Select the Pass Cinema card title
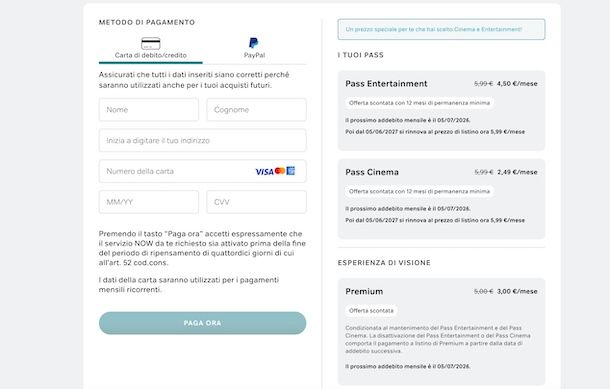 372,172
